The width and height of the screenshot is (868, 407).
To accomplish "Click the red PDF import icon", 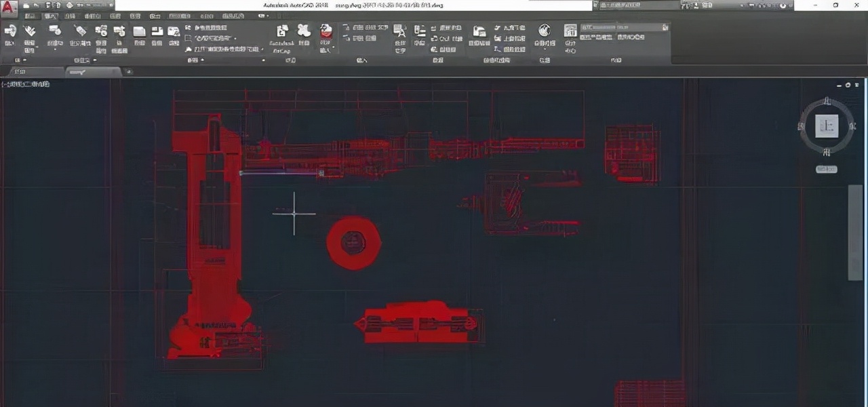I will pyautogui.click(x=326, y=31).
